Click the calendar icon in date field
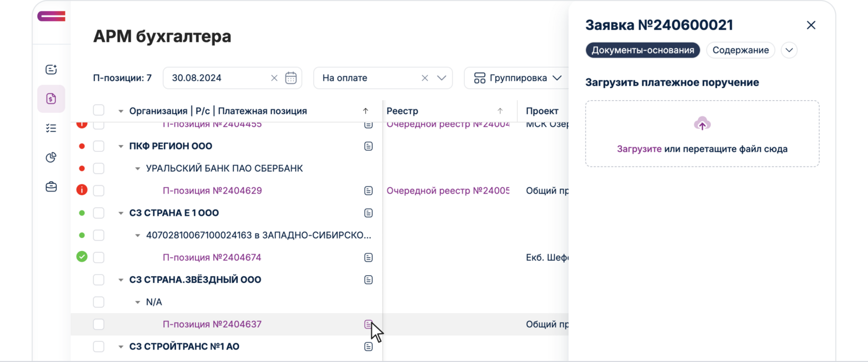This screenshot has height=362, width=868. [x=291, y=78]
